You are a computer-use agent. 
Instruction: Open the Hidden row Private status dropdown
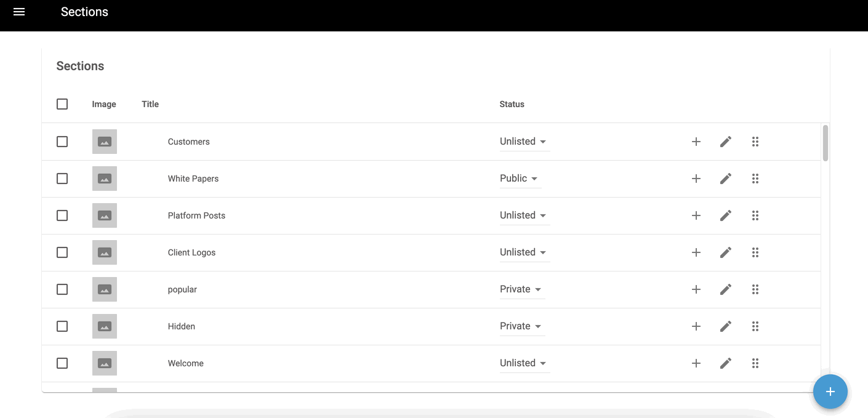point(521,326)
